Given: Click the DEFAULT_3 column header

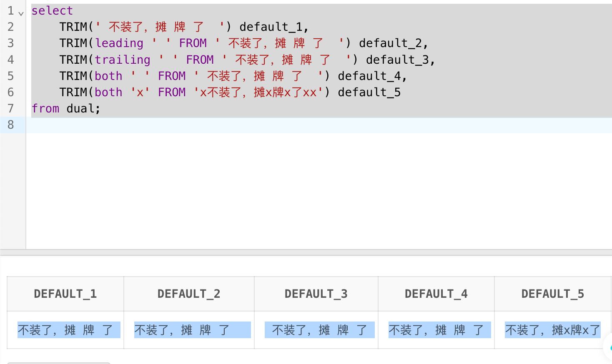Looking at the screenshot, I should tap(316, 294).
